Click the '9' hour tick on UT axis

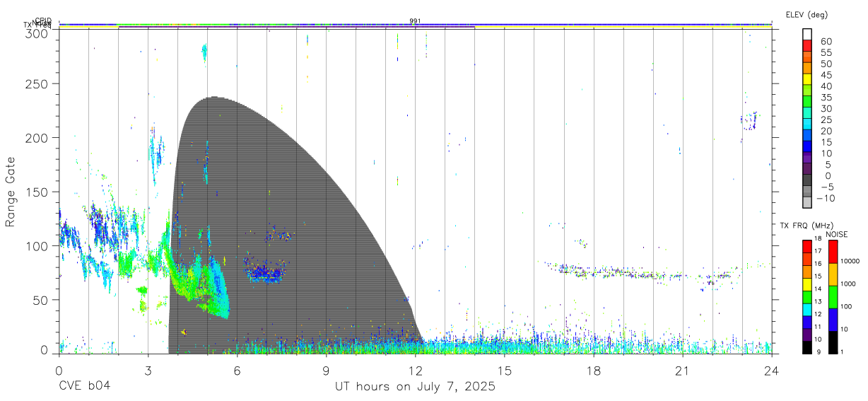click(x=327, y=371)
